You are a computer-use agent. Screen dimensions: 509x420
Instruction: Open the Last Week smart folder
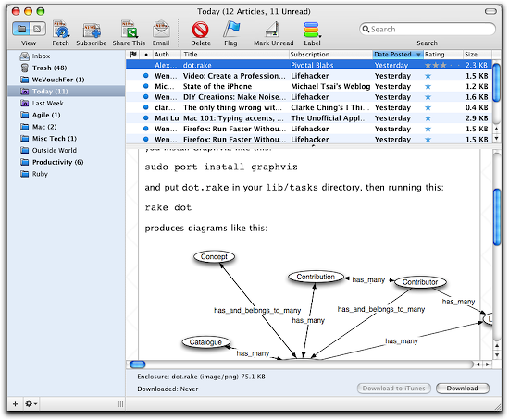[67, 104]
